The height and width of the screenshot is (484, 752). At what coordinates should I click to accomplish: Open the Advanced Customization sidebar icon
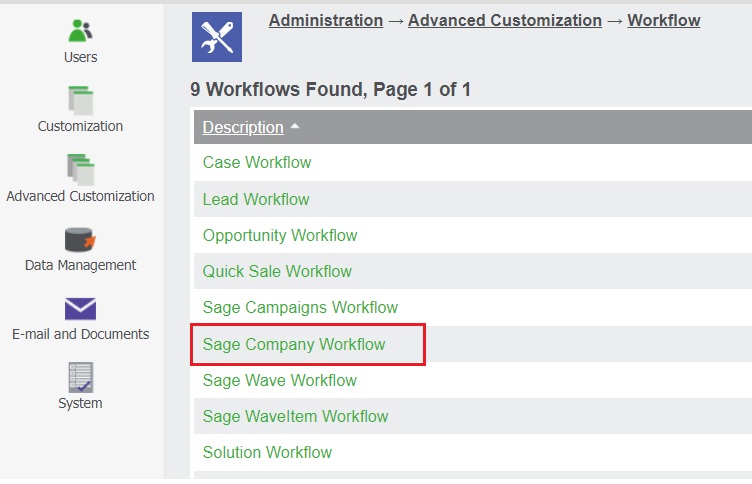tap(80, 169)
